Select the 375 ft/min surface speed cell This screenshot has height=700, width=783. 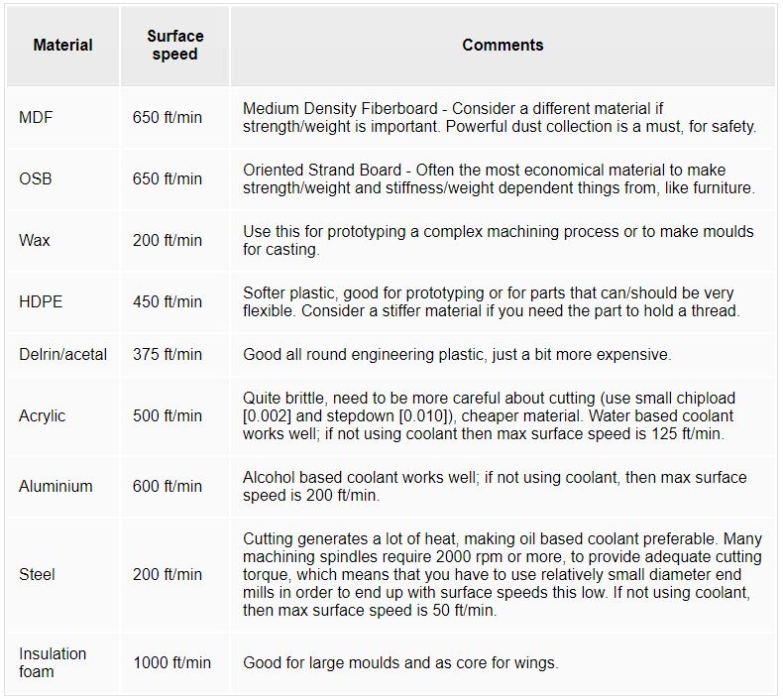coord(168,355)
